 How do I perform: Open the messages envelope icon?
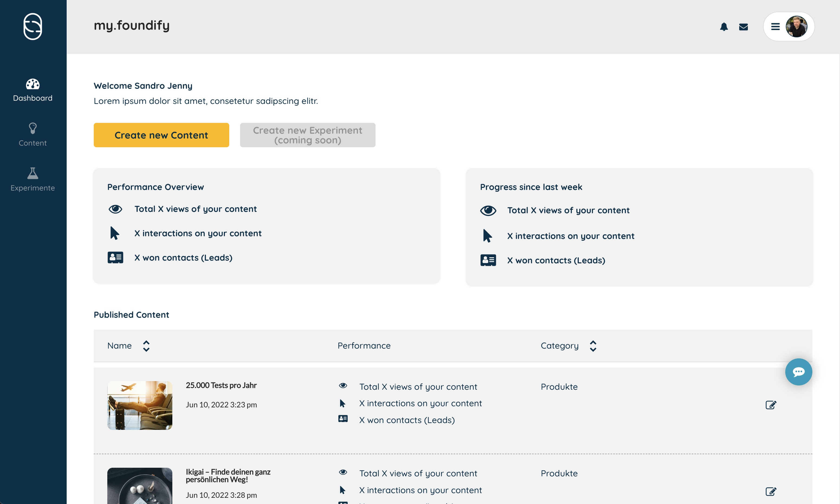point(744,27)
